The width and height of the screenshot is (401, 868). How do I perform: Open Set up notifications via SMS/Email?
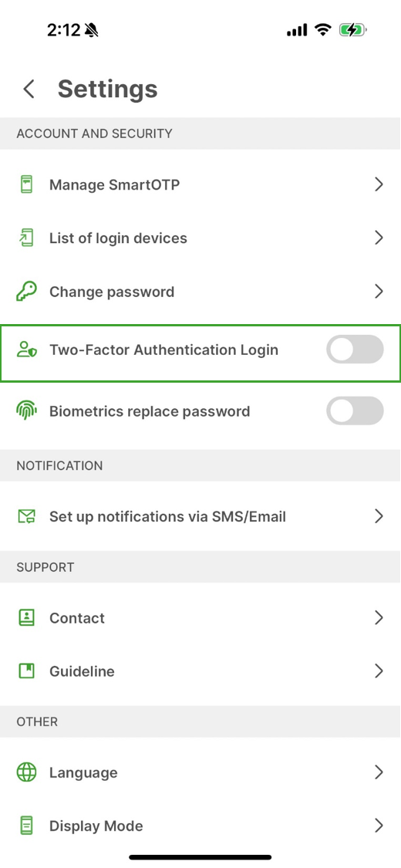200,516
